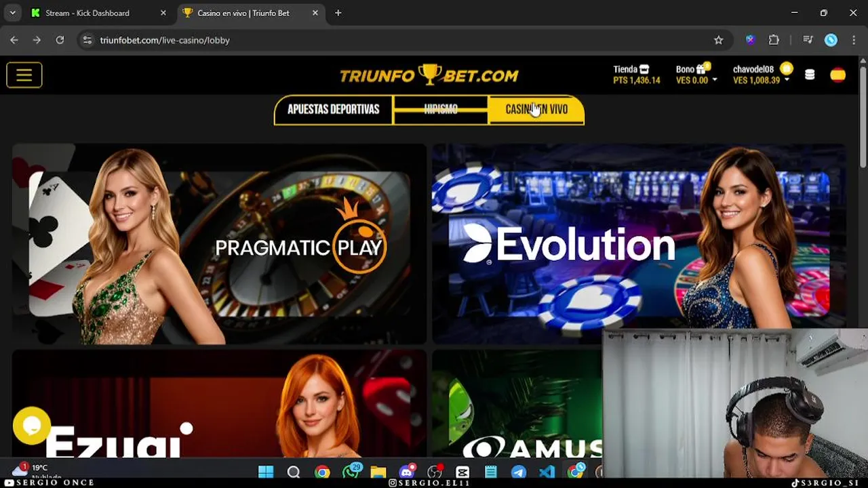Image resolution: width=868 pixels, height=488 pixels.
Task: Close the Casino en vivo tab
Action: coord(315,13)
